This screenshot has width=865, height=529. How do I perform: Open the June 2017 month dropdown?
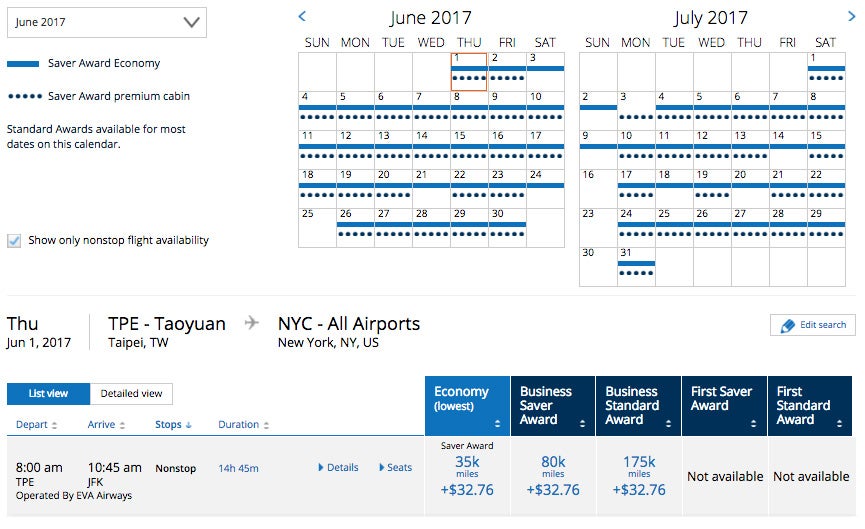point(107,23)
